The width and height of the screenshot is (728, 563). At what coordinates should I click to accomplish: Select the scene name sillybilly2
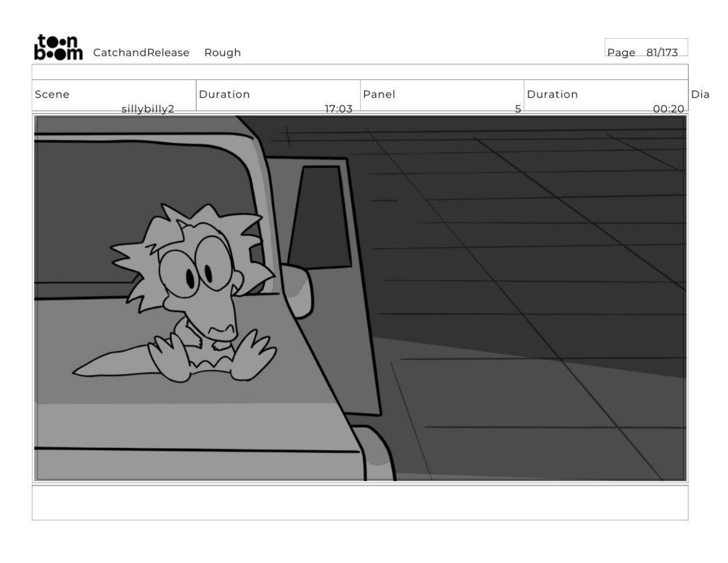(148, 109)
